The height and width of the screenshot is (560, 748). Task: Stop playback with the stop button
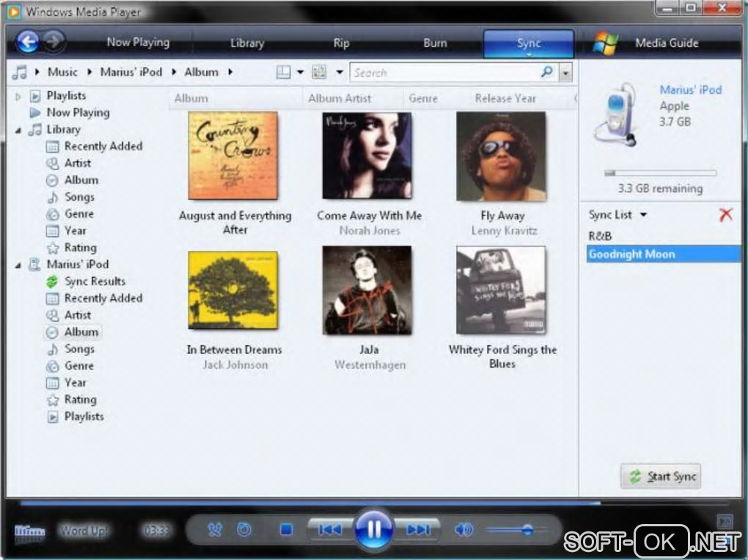(286, 529)
